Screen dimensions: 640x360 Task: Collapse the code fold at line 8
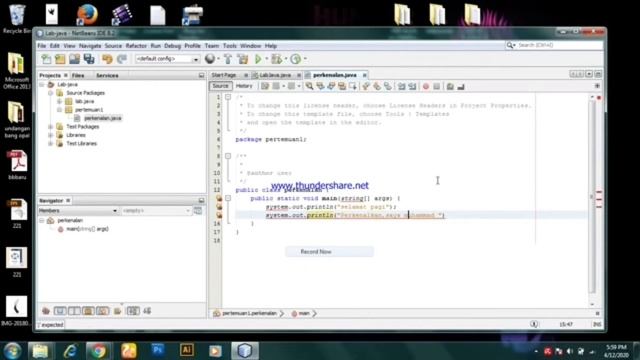228,156
